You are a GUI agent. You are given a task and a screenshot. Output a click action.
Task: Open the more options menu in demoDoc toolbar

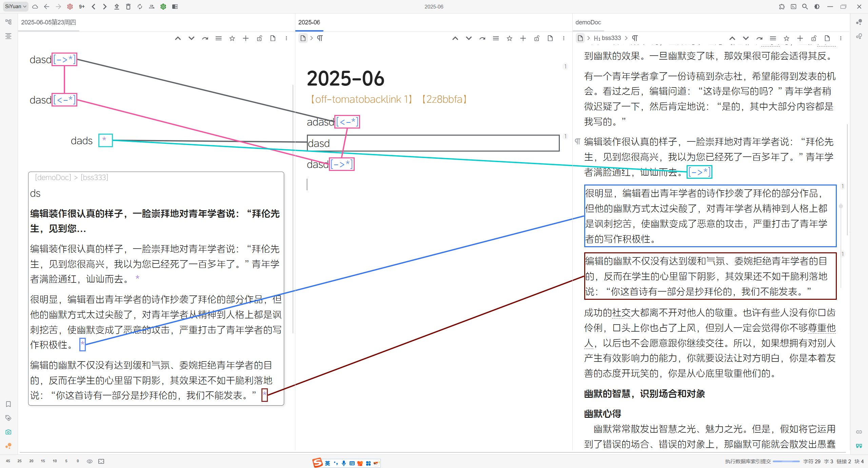pyautogui.click(x=841, y=38)
